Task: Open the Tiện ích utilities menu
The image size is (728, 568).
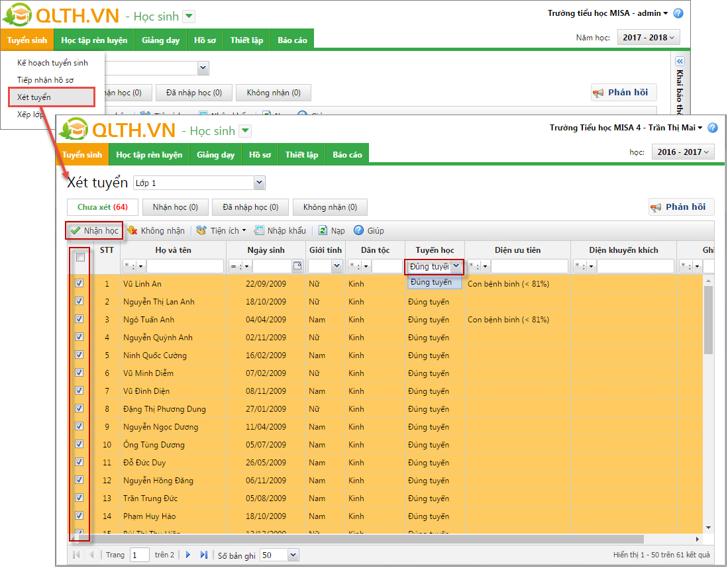Action: (x=202, y=231)
